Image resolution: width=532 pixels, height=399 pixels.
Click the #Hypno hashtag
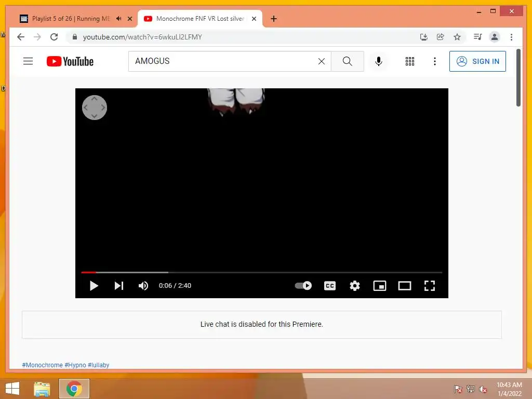coord(75,365)
